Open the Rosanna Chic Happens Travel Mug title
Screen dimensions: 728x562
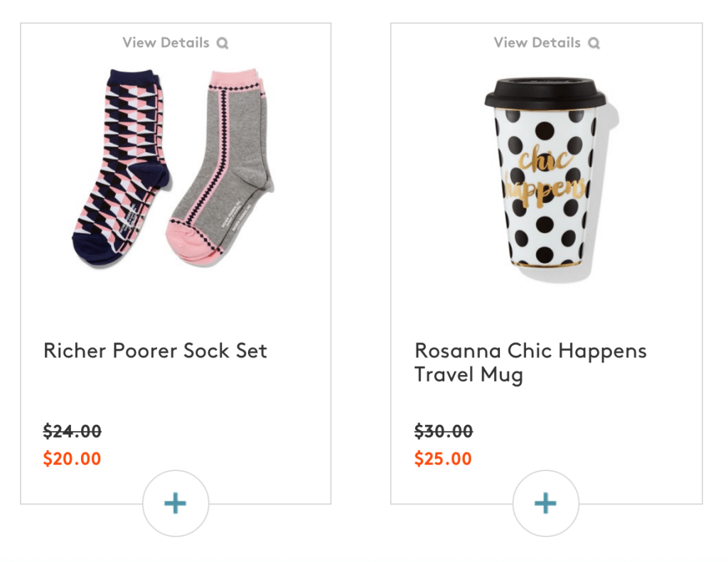click(530, 363)
